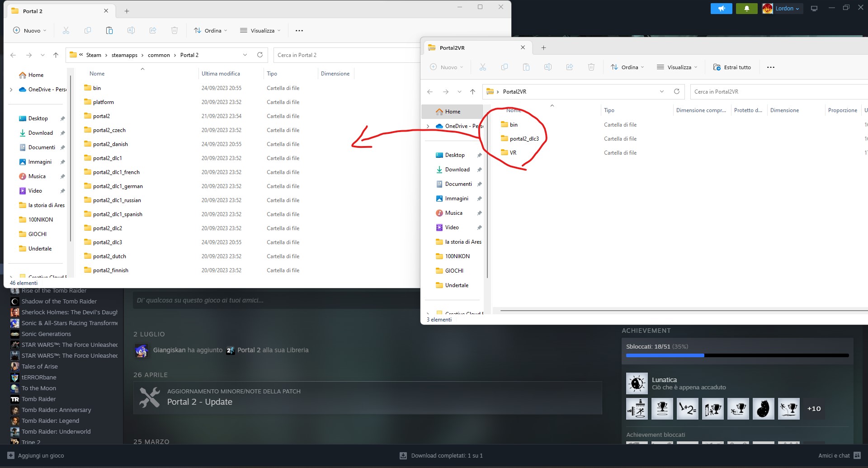This screenshot has height=468, width=868.
Task: Click achievement progress bar Sbloccati 18/51
Action: tap(737, 355)
